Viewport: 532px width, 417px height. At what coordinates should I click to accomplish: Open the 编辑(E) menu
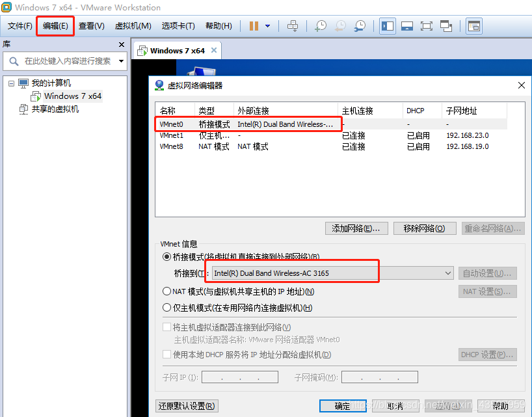(55, 26)
